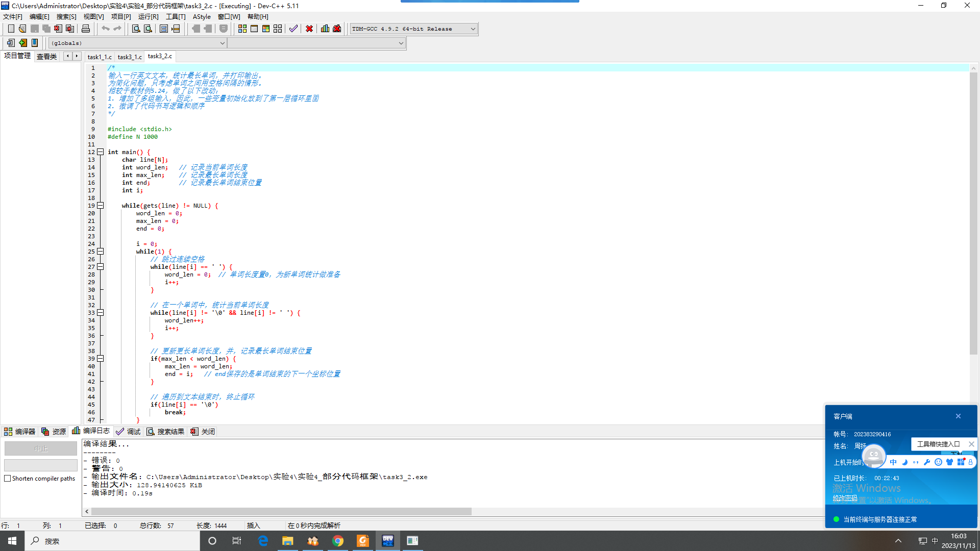This screenshot has height=551, width=980.
Task: Click the red X abort icon
Action: click(309, 29)
